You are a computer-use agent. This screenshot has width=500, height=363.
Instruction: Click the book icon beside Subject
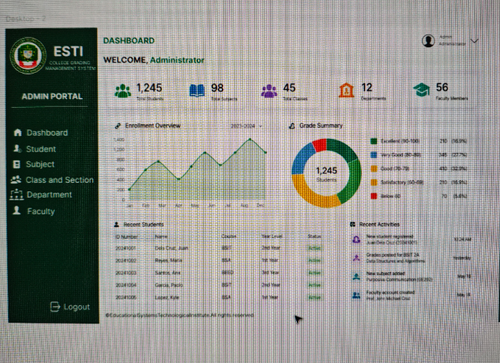[x=16, y=164]
